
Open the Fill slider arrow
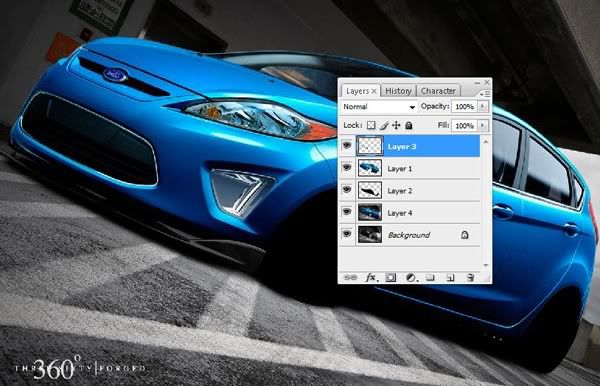(x=484, y=125)
